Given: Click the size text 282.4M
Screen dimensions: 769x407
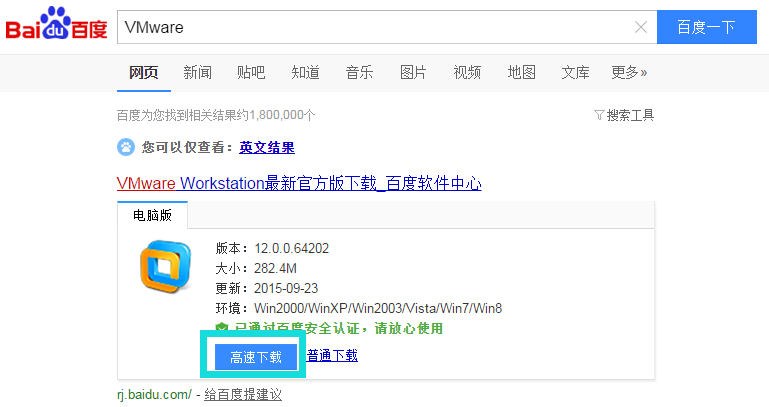Looking at the screenshot, I should point(275,268).
